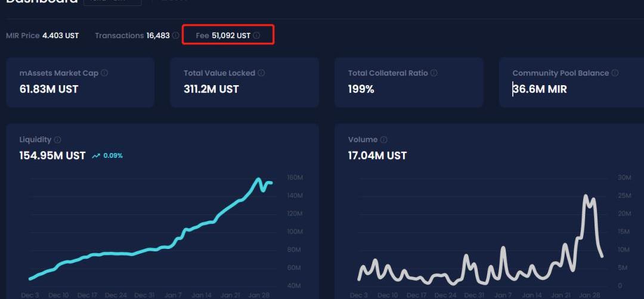Select the MIR Price value 4.403 UST
Image resolution: width=644 pixels, height=299 pixels.
pos(60,36)
